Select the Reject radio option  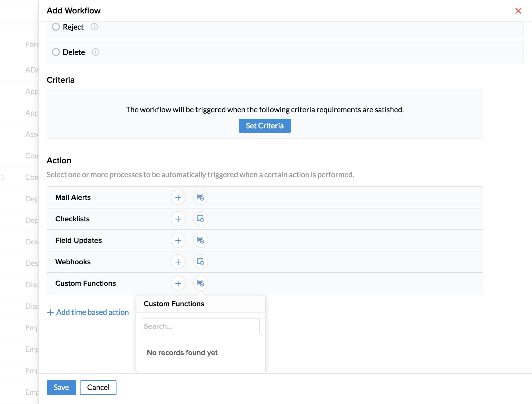56,27
